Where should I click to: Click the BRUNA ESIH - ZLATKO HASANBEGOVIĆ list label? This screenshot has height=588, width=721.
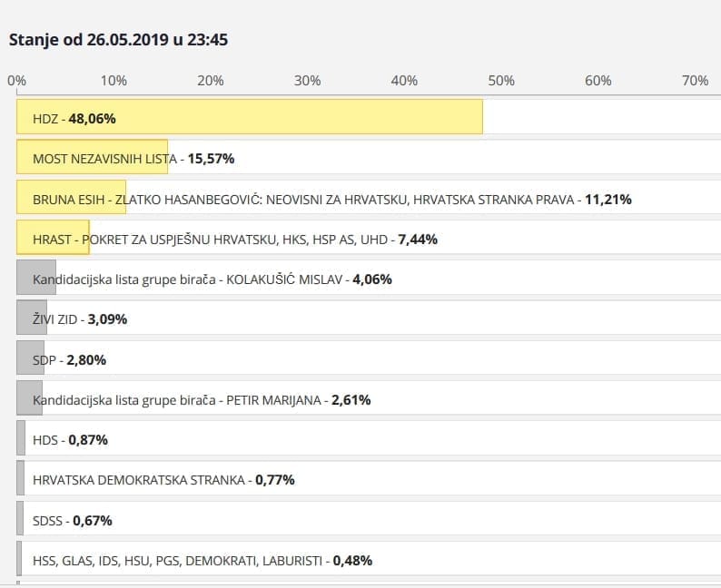pos(331,199)
